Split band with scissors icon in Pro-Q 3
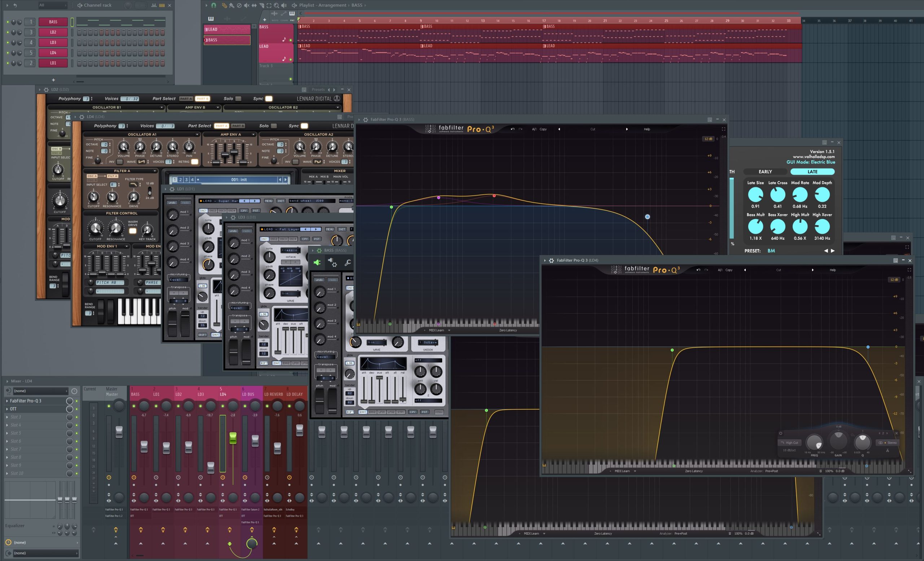The width and height of the screenshot is (924, 561). click(x=888, y=451)
